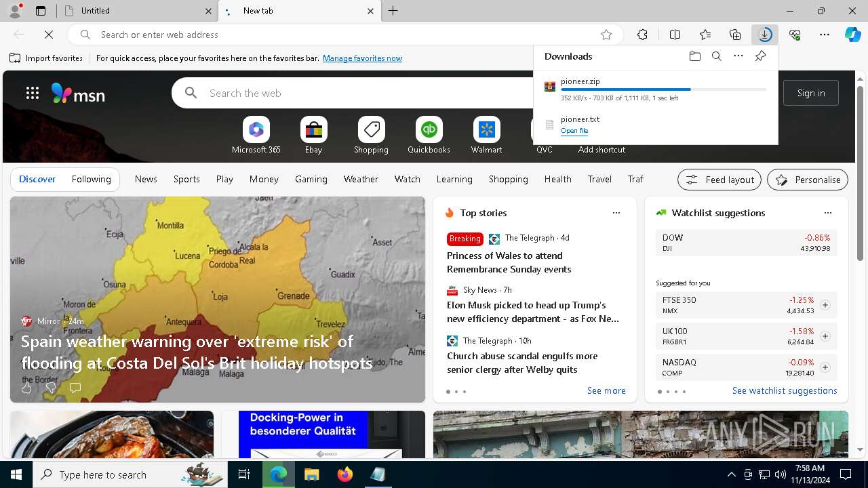The height and width of the screenshot is (488, 868).
Task: Open the Money category
Action: tap(264, 179)
